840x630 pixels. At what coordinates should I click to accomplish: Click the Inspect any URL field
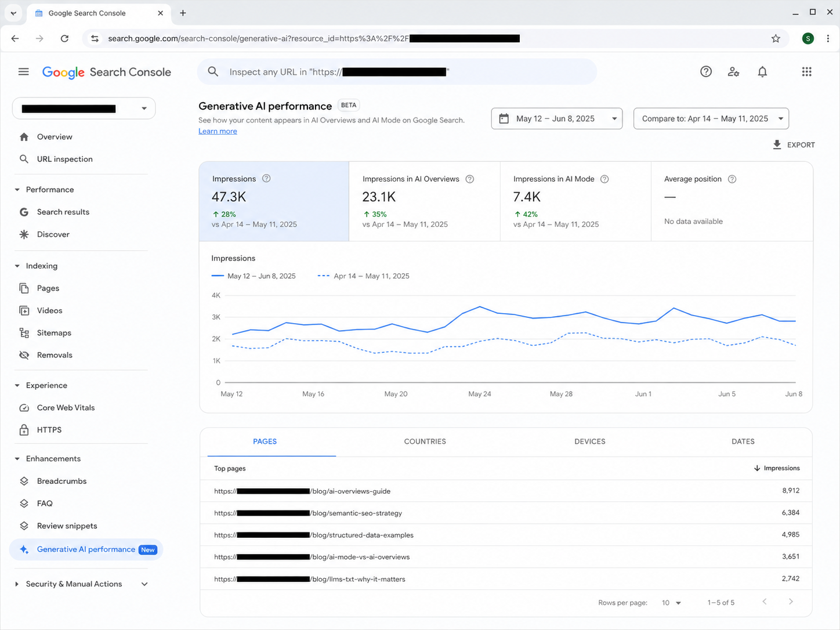[x=397, y=72]
